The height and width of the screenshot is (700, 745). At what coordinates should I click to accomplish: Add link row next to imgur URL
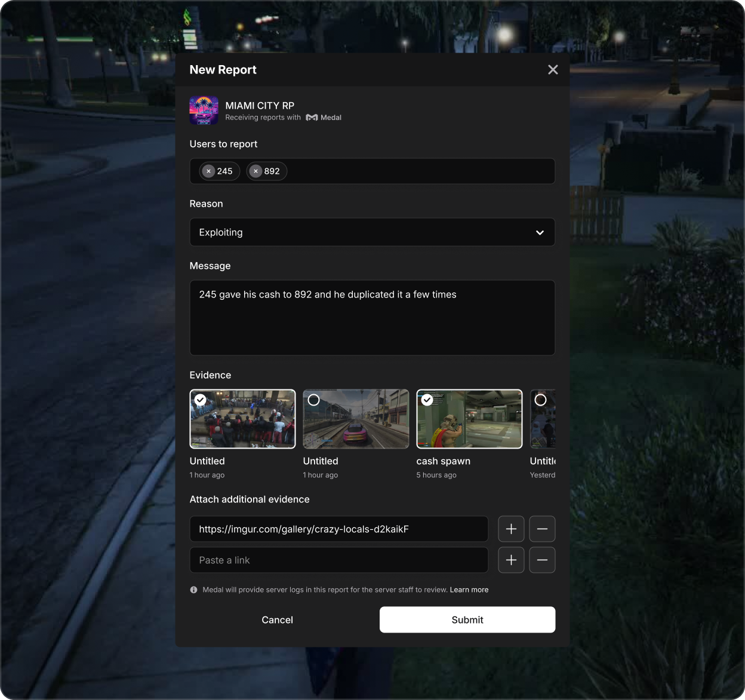point(511,529)
